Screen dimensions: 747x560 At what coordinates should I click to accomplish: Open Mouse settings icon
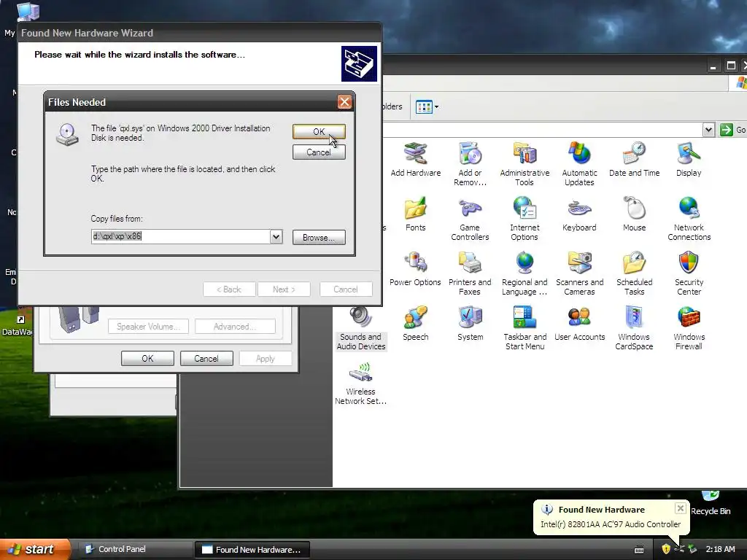tap(634, 214)
